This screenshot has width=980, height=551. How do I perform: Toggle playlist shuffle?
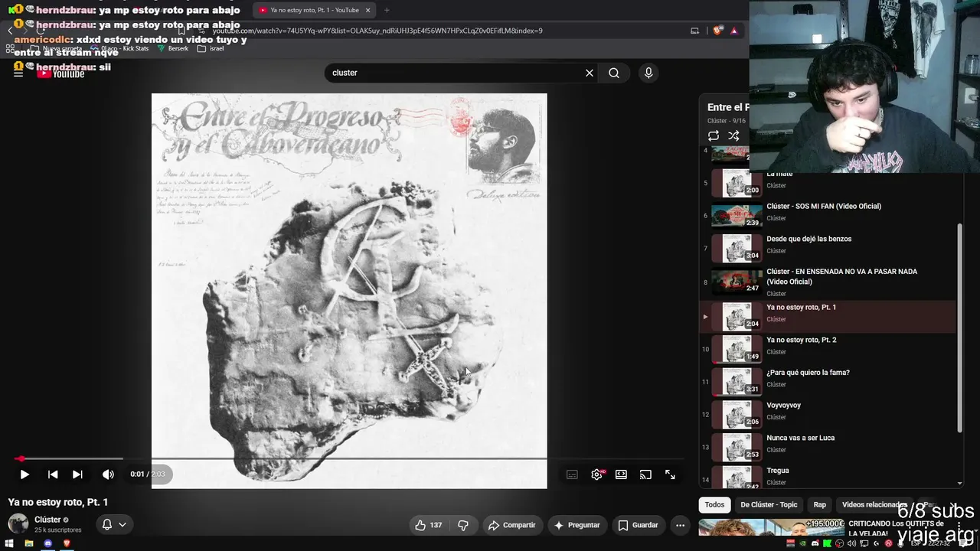click(x=733, y=135)
